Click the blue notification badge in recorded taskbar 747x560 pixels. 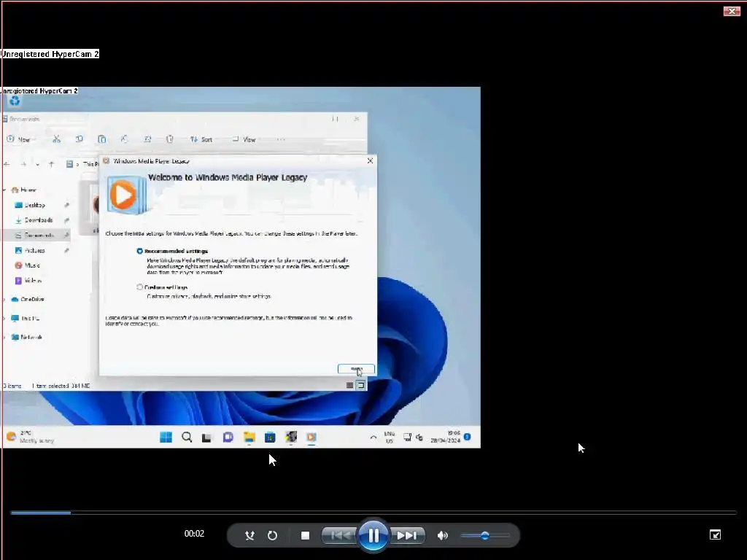[468, 437]
